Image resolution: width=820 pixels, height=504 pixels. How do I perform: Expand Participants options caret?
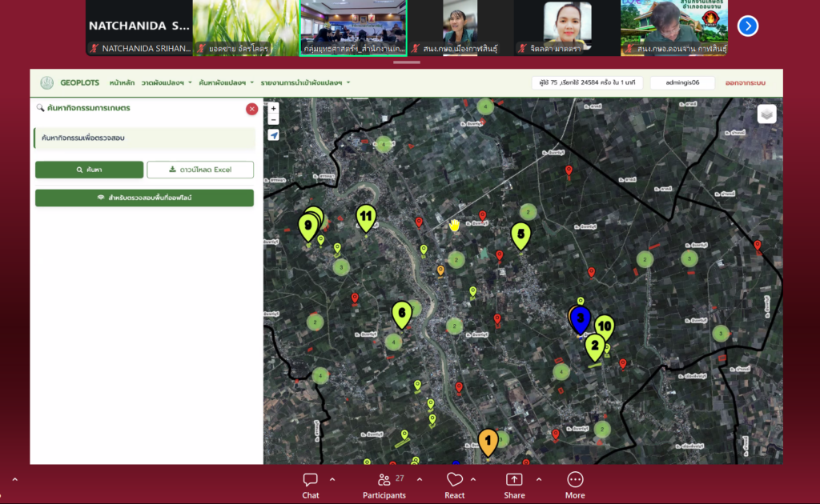[x=420, y=479]
